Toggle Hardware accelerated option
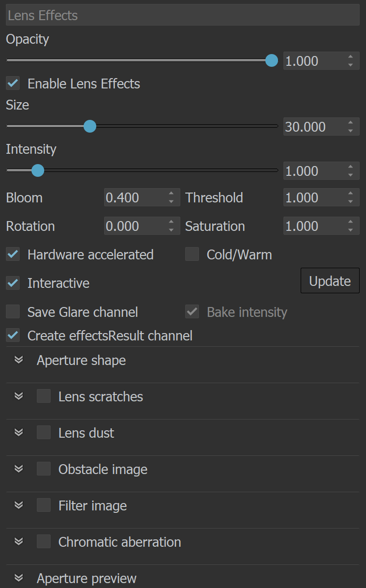This screenshot has width=366, height=588. (x=13, y=254)
